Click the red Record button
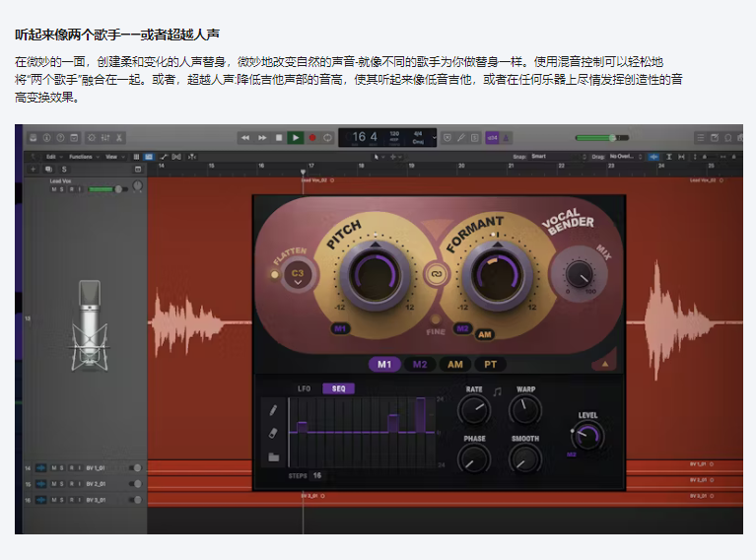Screen dimensions: 756x560 click(x=312, y=138)
